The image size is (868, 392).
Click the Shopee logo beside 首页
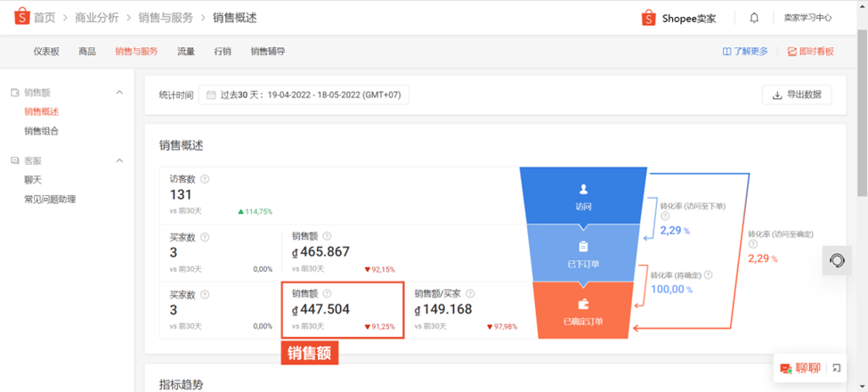click(x=21, y=17)
